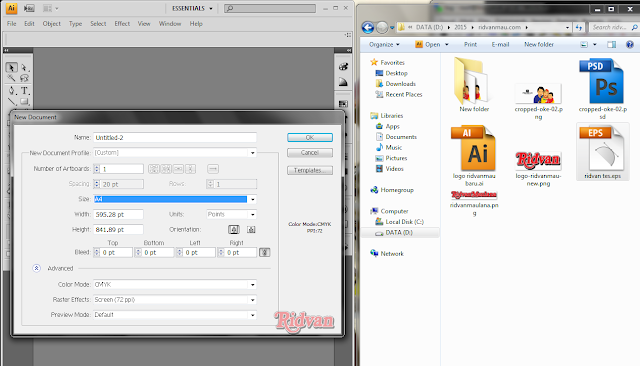The height and width of the screenshot is (366, 640).
Task: Click the Templates... button
Action: click(310, 170)
